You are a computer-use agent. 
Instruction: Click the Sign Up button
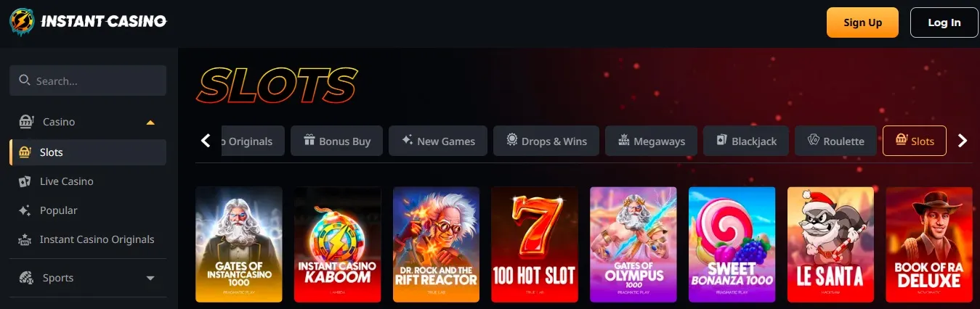coord(862,22)
